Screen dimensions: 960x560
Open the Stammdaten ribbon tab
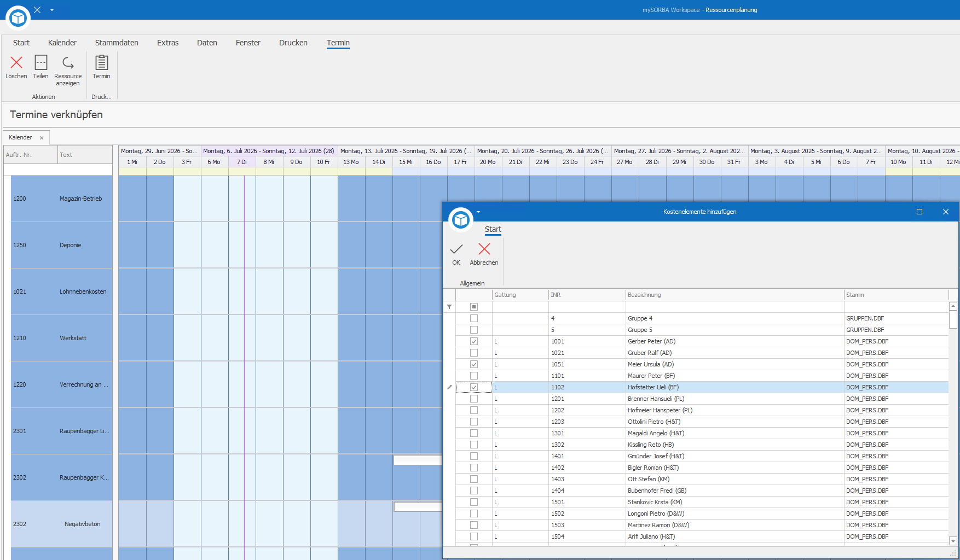click(x=117, y=43)
